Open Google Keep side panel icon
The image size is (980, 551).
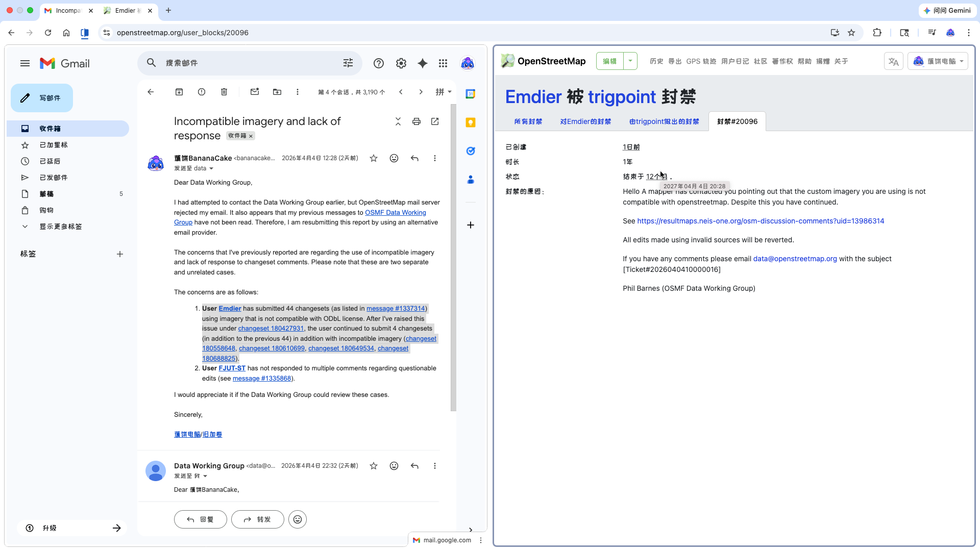point(471,122)
